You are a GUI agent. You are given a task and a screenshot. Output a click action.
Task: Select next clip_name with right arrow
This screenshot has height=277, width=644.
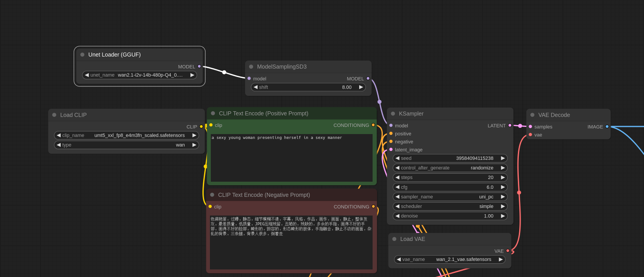tap(194, 135)
